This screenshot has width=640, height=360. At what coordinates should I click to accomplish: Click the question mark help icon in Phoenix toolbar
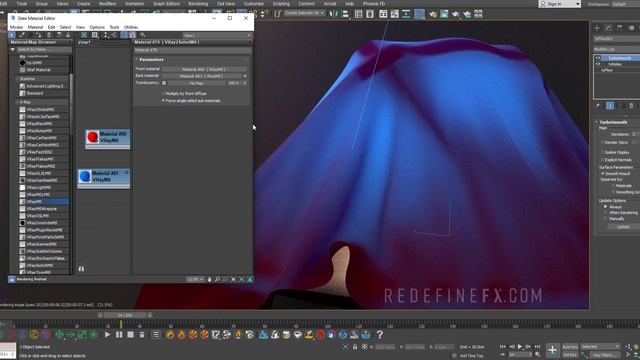(380, 335)
